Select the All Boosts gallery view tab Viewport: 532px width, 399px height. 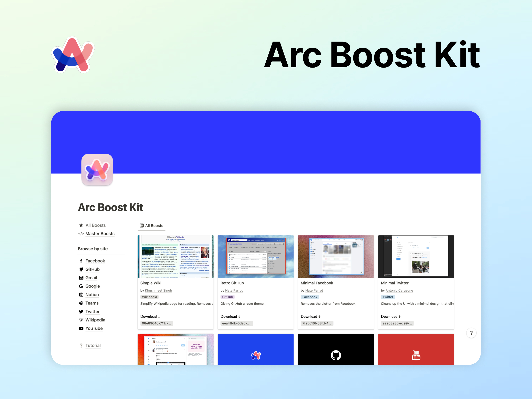click(x=151, y=226)
